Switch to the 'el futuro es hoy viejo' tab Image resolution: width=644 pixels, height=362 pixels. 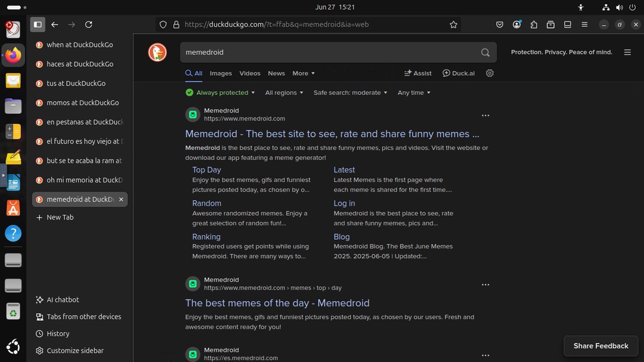pos(80,141)
